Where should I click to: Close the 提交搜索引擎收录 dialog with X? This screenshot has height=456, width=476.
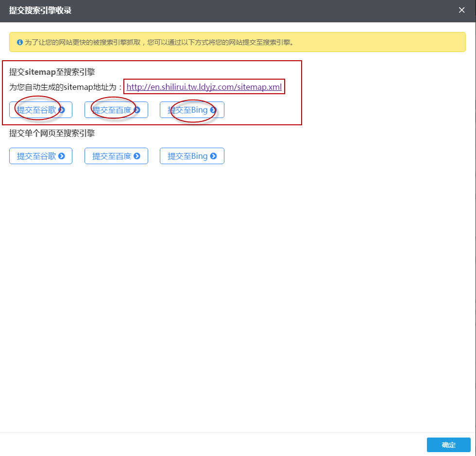pos(461,10)
